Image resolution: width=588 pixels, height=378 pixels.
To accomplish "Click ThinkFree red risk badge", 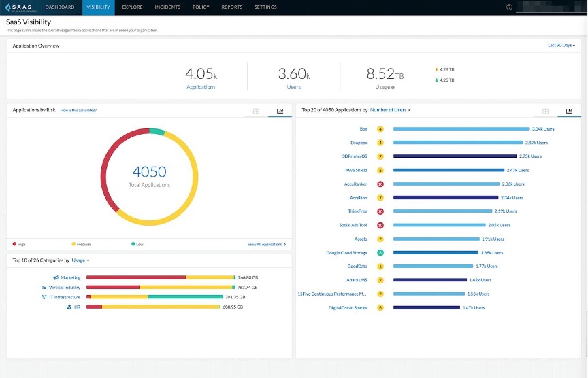I will [x=380, y=211].
